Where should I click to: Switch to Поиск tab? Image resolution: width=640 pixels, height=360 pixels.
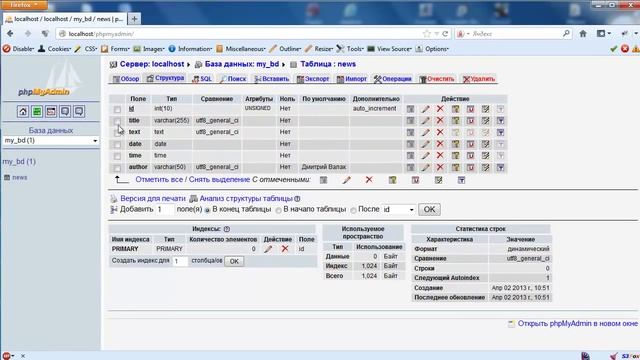coord(233,79)
